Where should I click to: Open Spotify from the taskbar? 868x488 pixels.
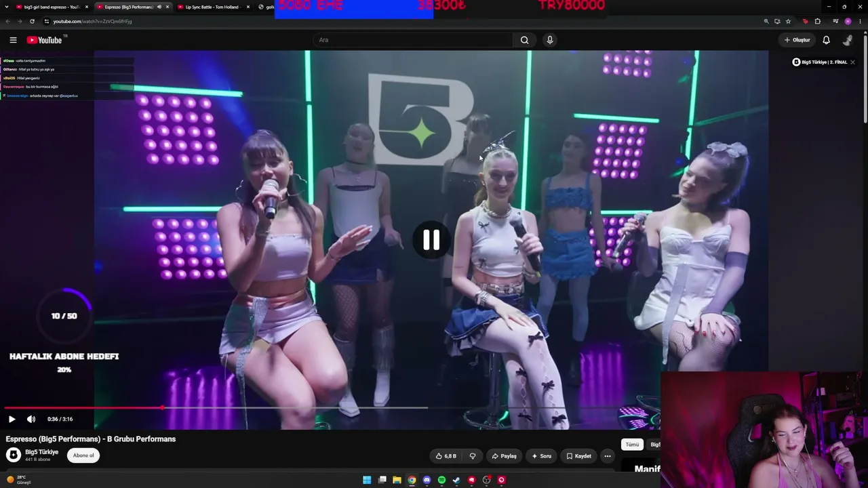coord(441,480)
